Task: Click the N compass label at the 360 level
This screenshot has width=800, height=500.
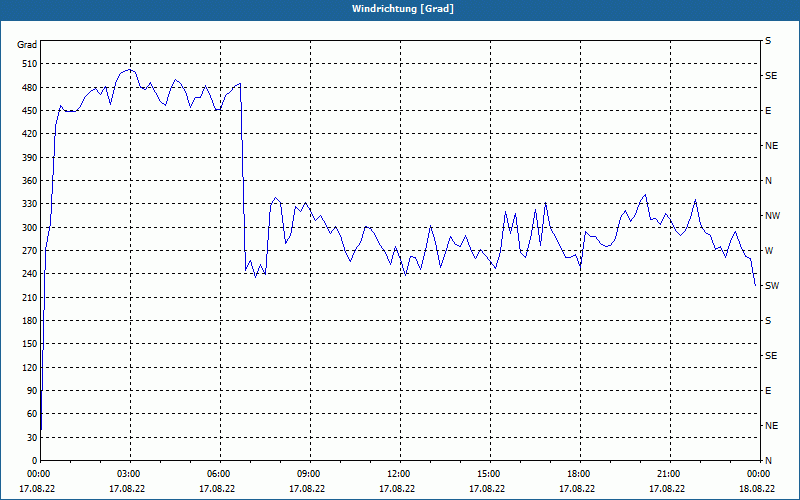Action: tap(768, 181)
